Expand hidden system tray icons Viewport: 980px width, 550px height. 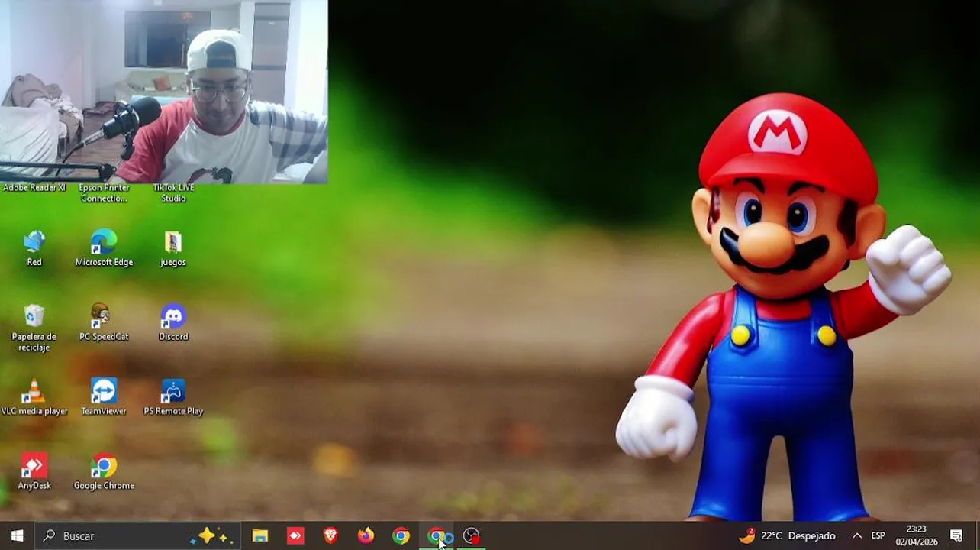point(857,535)
